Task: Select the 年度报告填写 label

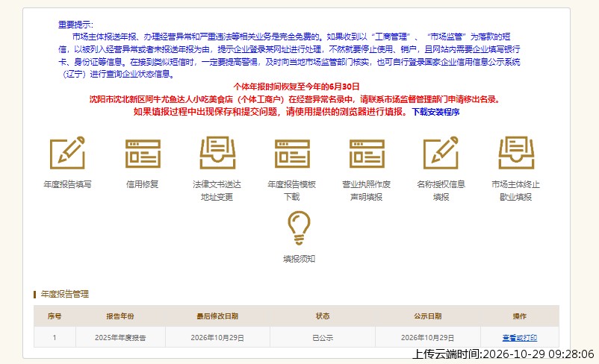Action: click(67, 184)
